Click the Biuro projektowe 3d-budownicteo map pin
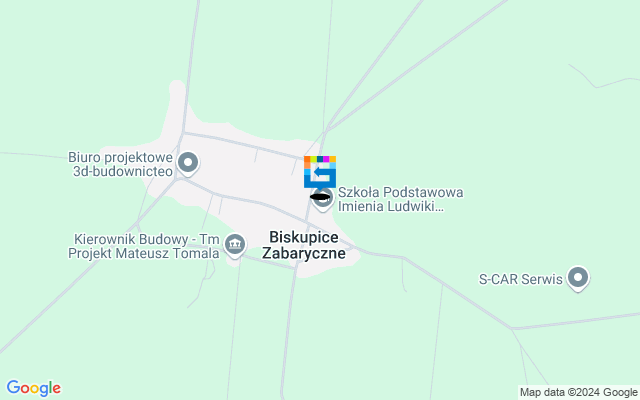This screenshot has height=400, width=640. point(188,164)
